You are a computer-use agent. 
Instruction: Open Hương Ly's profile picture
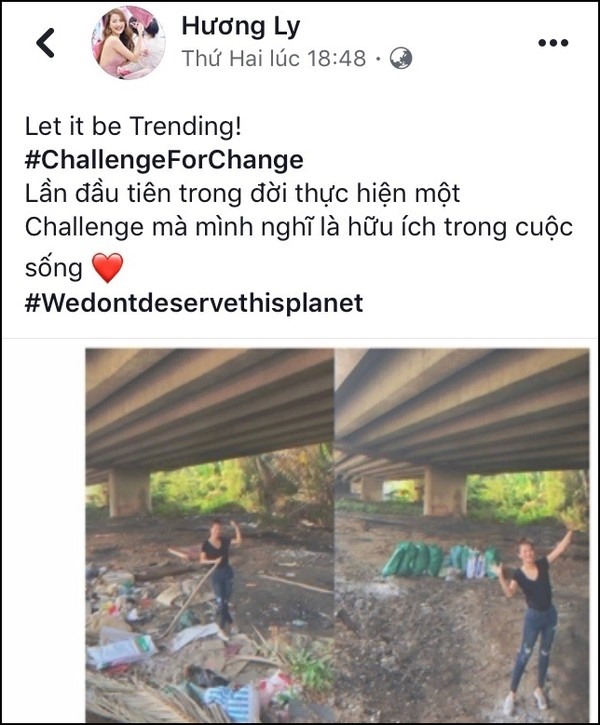(x=128, y=43)
